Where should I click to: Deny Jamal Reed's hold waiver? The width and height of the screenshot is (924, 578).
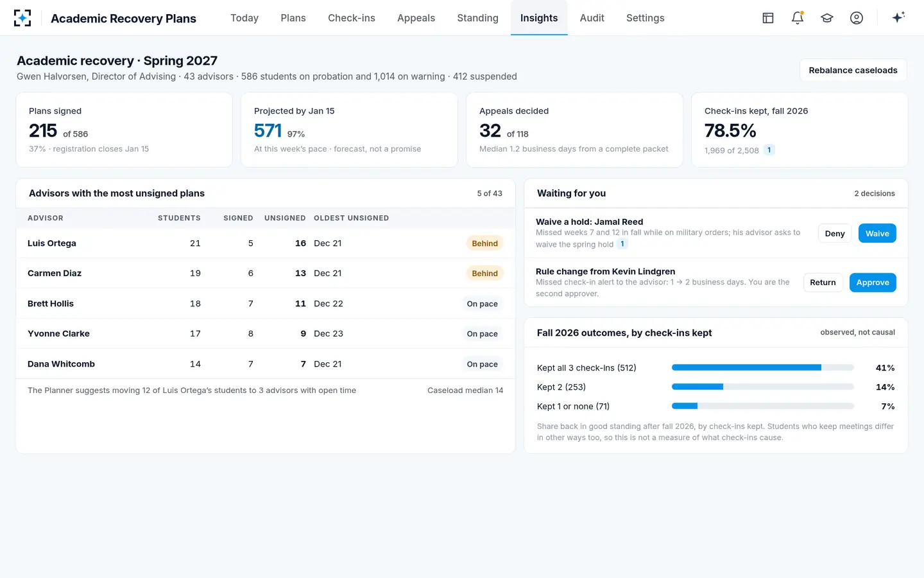(835, 233)
